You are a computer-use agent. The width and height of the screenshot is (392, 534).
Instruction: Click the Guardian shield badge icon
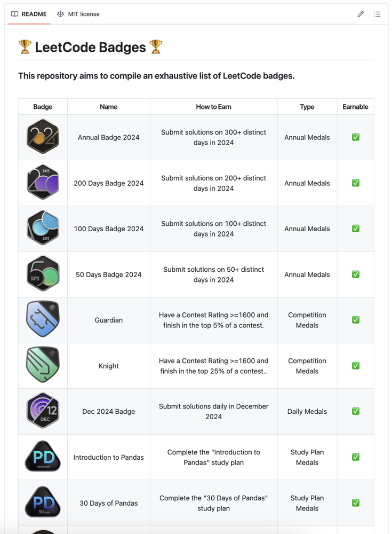click(43, 319)
